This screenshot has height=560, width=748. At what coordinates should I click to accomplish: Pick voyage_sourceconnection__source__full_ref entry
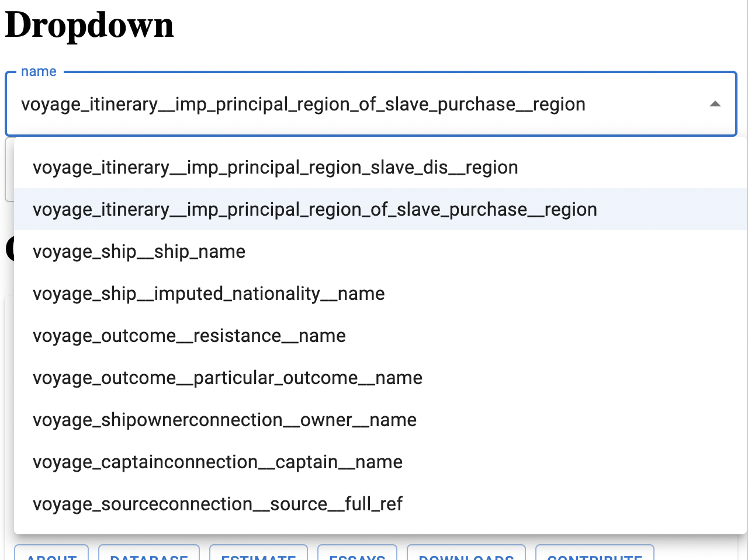point(217,504)
